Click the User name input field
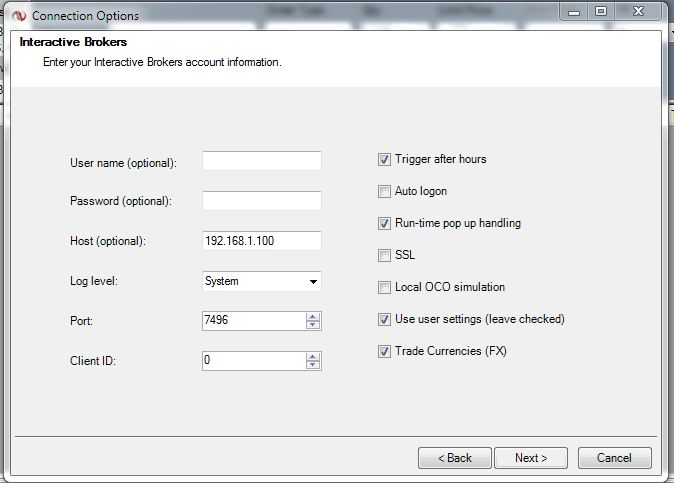 262,161
